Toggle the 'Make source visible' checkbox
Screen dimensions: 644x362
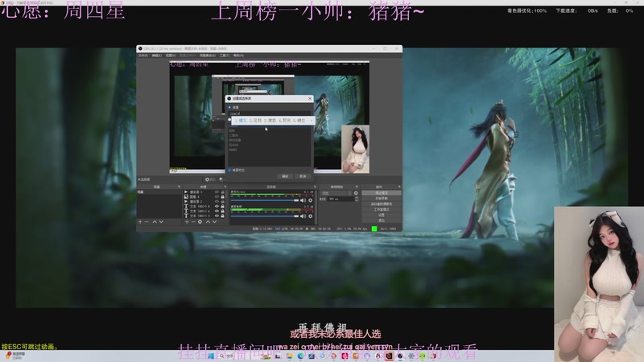pyautogui.click(x=229, y=170)
